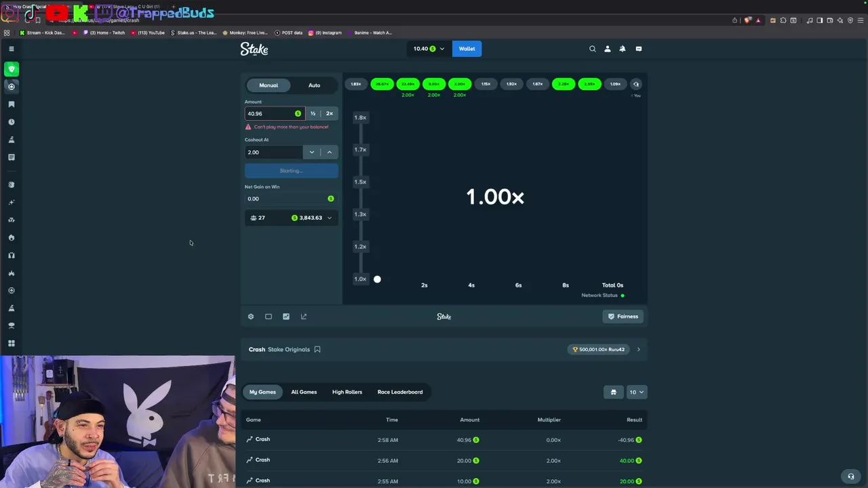Viewport: 868px width, 488px height.
Task: Open the music note toolbar icon
Action: coord(810,20)
